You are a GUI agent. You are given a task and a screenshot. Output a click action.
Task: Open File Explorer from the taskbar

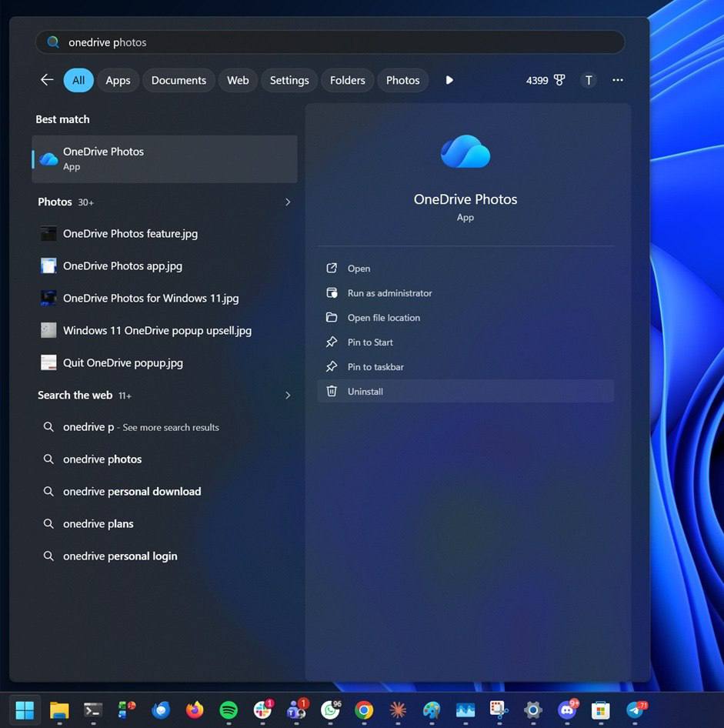point(59,710)
